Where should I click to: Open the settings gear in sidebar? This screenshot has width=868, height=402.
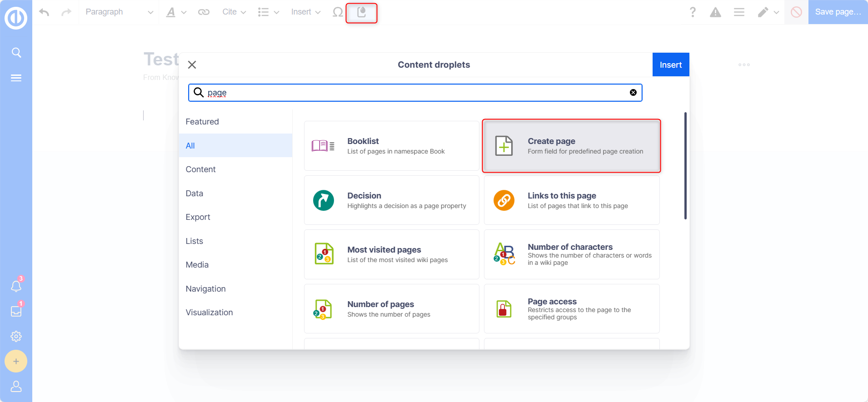pyautogui.click(x=16, y=336)
